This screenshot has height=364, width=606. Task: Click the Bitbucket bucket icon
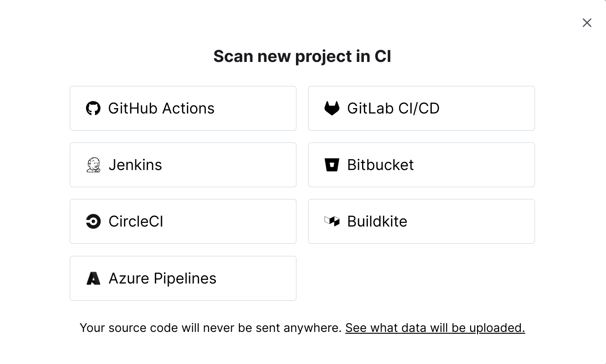(332, 165)
